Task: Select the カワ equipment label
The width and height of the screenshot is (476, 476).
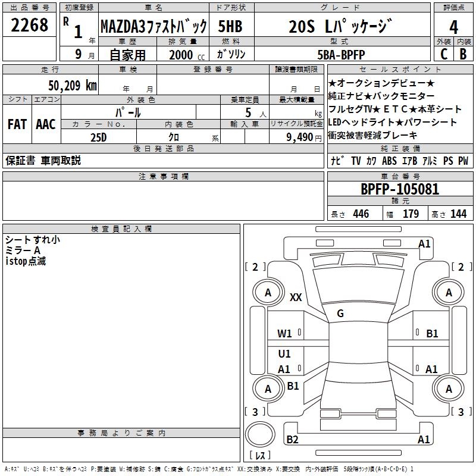Action: click(x=371, y=161)
